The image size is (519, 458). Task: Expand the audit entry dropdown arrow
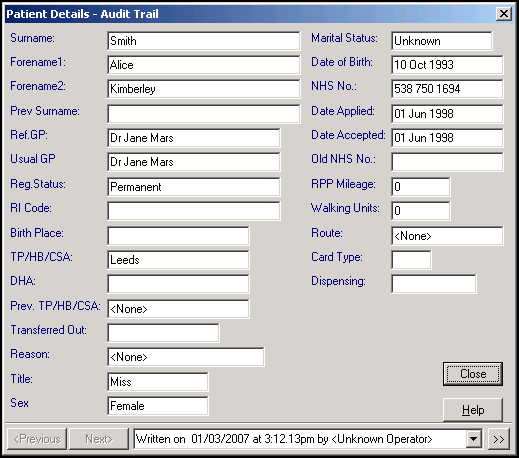click(473, 439)
